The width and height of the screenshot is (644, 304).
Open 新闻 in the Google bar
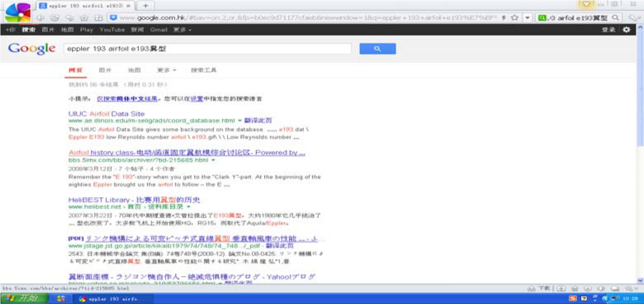pos(138,30)
